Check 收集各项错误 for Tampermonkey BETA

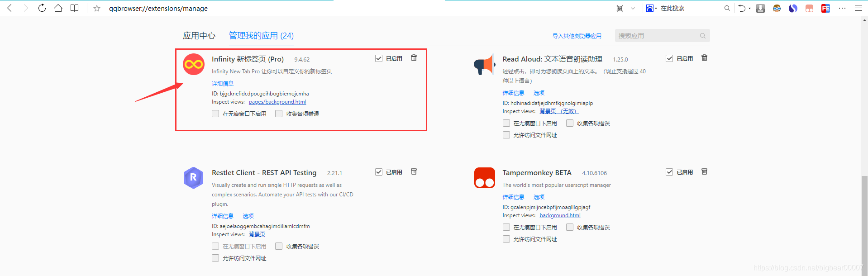coord(570,227)
